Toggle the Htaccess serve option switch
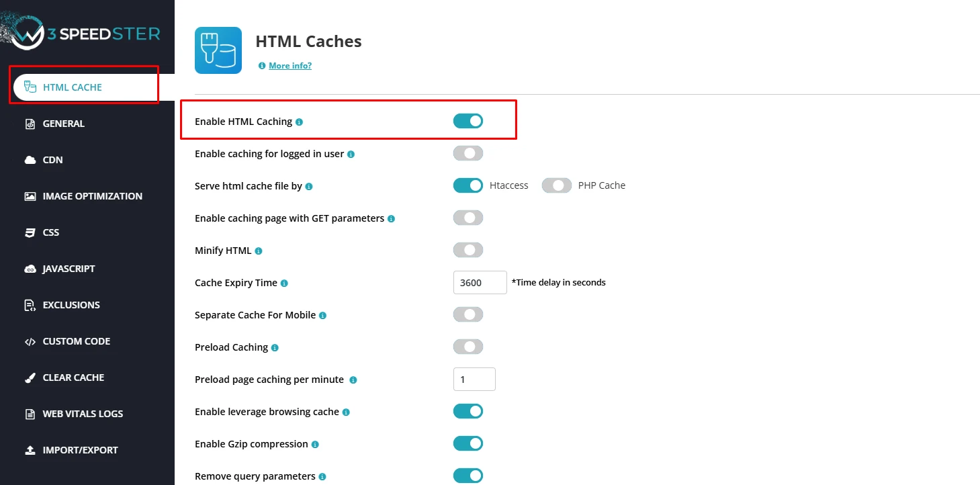Image resolution: width=980 pixels, height=485 pixels. click(468, 185)
